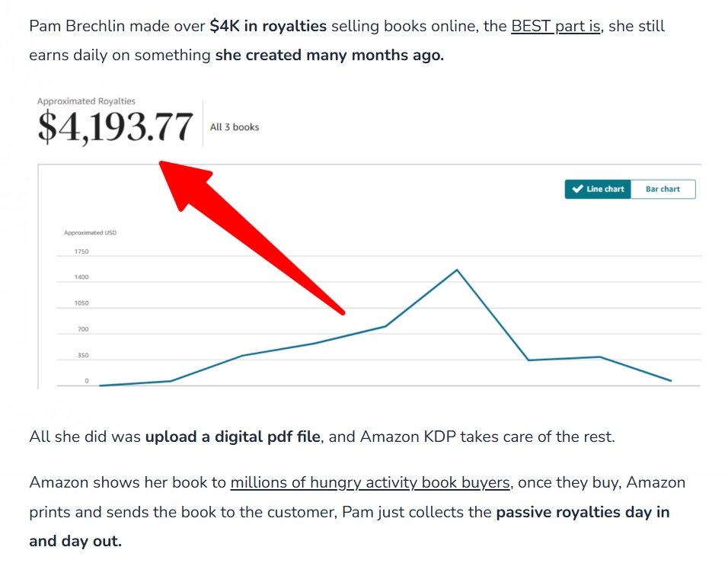Open the 'BEST part is' underlined link

556,26
